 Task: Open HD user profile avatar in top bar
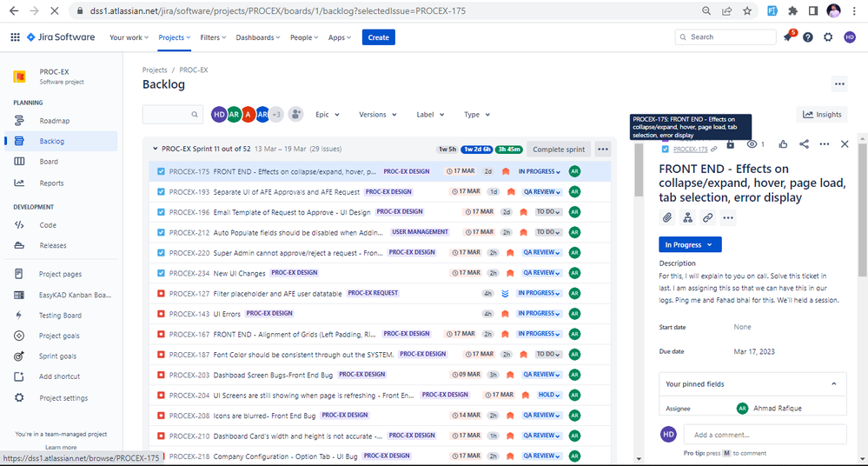pos(850,37)
